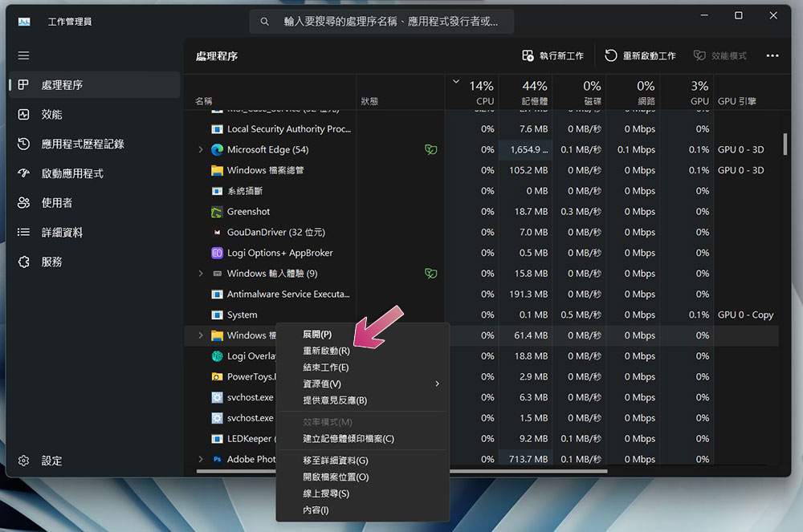Open the hamburger navigation menu
The width and height of the screenshot is (803, 532).
(23, 55)
